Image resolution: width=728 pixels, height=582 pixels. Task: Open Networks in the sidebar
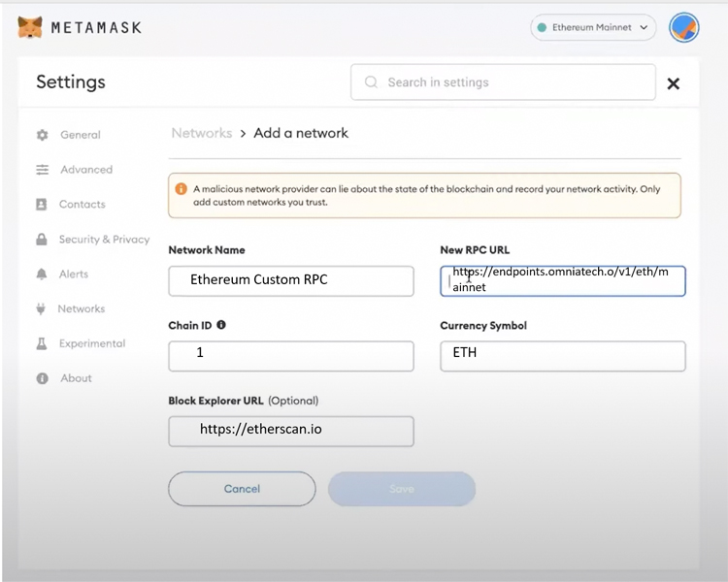pyautogui.click(x=82, y=308)
